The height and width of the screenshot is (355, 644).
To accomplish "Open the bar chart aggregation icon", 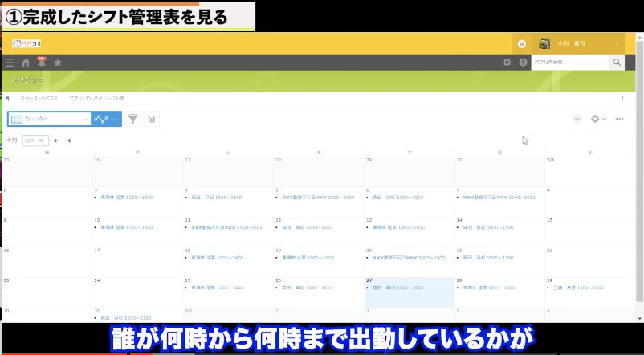I will pyautogui.click(x=151, y=119).
